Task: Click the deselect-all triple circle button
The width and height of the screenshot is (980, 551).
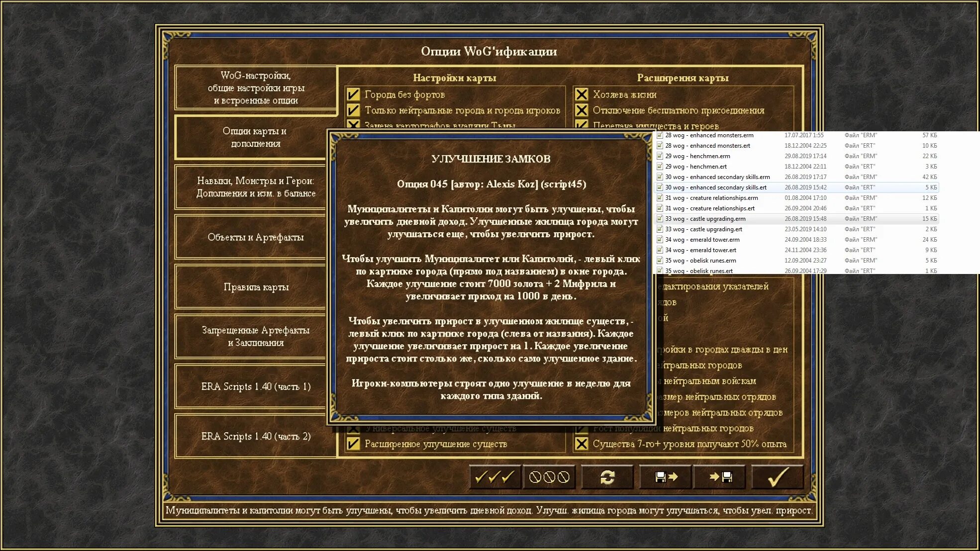Action: (x=549, y=477)
